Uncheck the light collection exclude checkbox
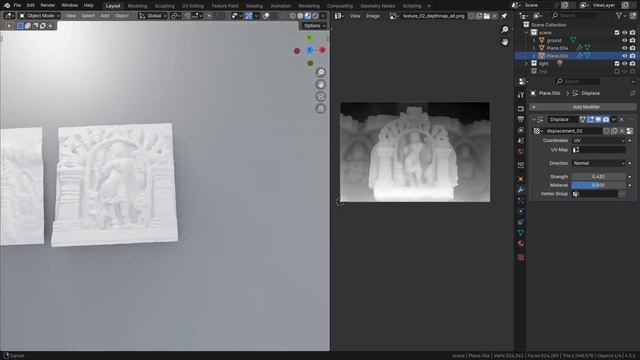The width and height of the screenshot is (640, 360). point(617,64)
